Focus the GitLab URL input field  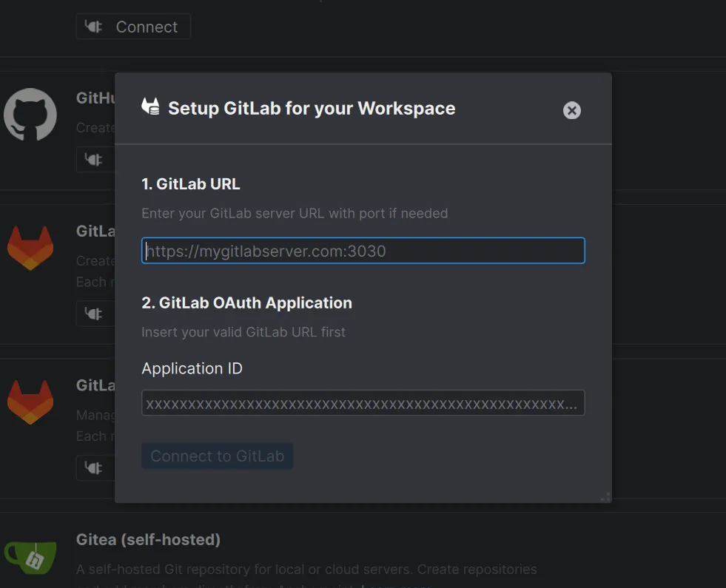[362, 251]
